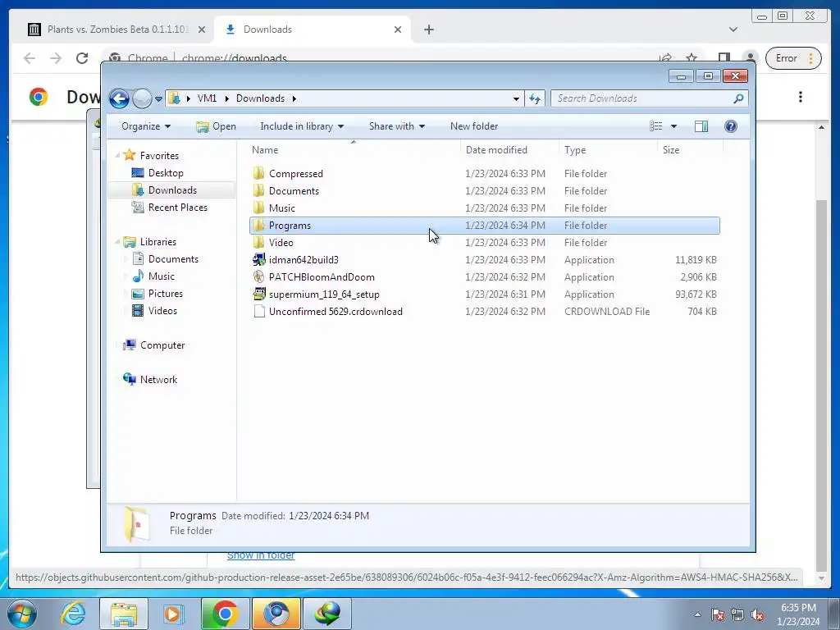Screen dimensions: 840x630
Task: Open a new Chrome tab
Action: [x=428, y=30]
